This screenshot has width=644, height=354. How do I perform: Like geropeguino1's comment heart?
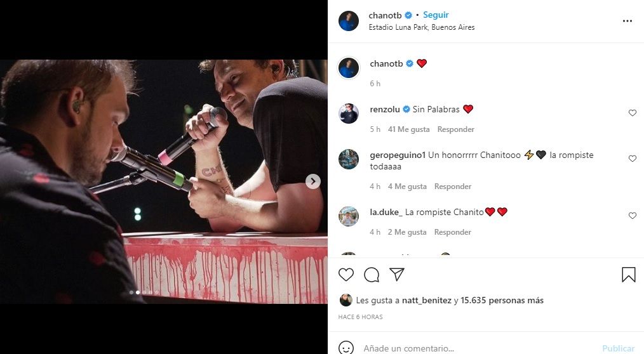tap(633, 159)
